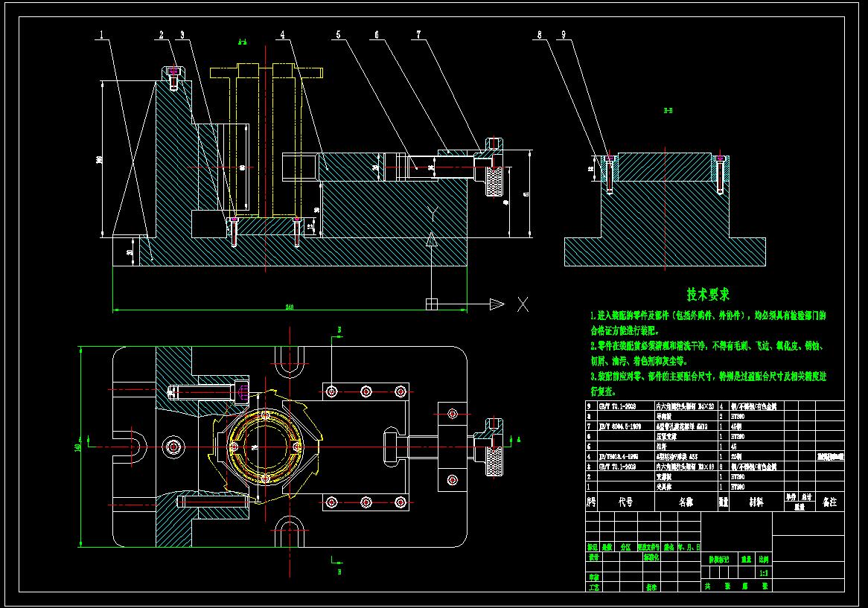Click balloon number 5 leader label
868x608 pixels.
[338, 35]
